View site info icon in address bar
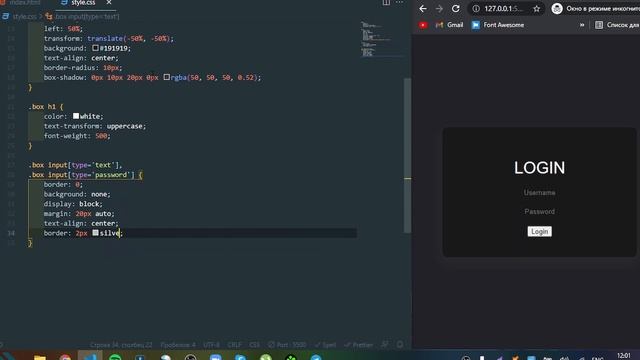Image resolution: width=640 pixels, height=360 pixels. (476, 9)
